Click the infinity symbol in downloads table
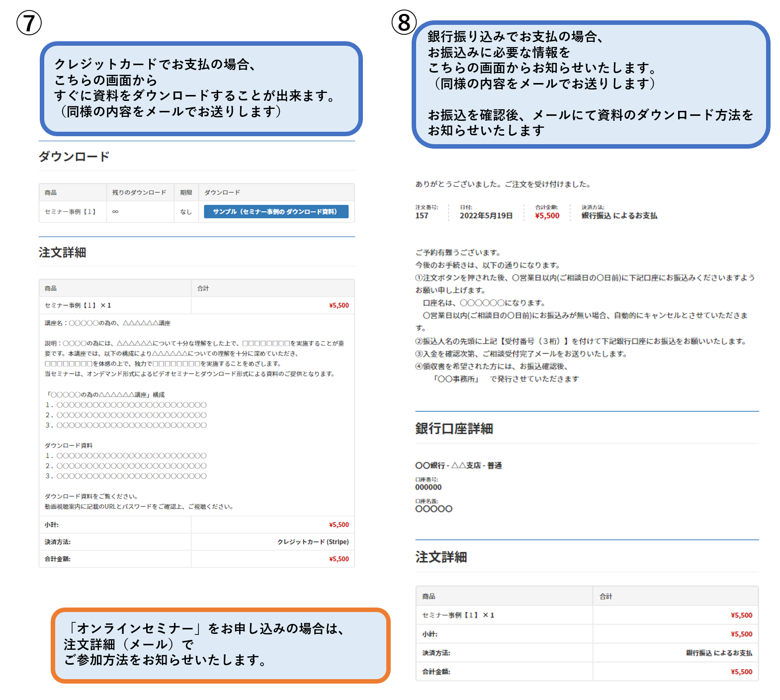The width and height of the screenshot is (780, 700). point(115,212)
